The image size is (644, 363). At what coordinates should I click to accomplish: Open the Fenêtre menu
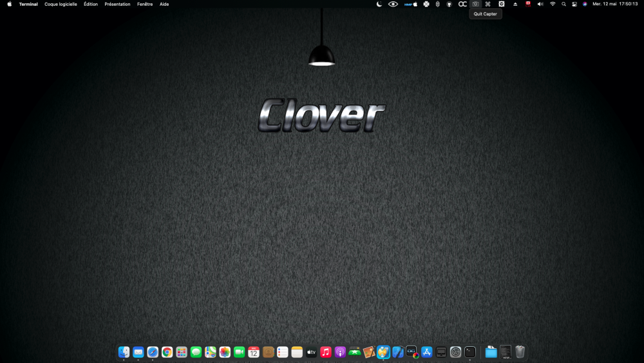(x=145, y=4)
